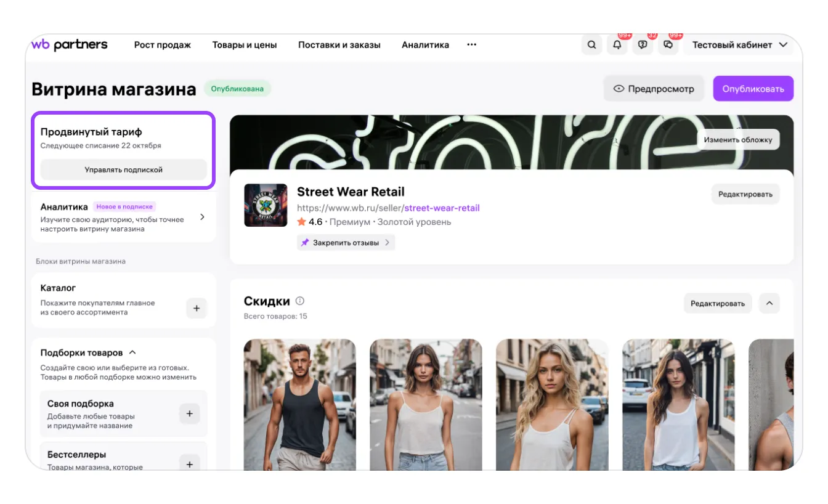Open the Поставки и заказы menu
828x504 pixels.
coord(339,45)
